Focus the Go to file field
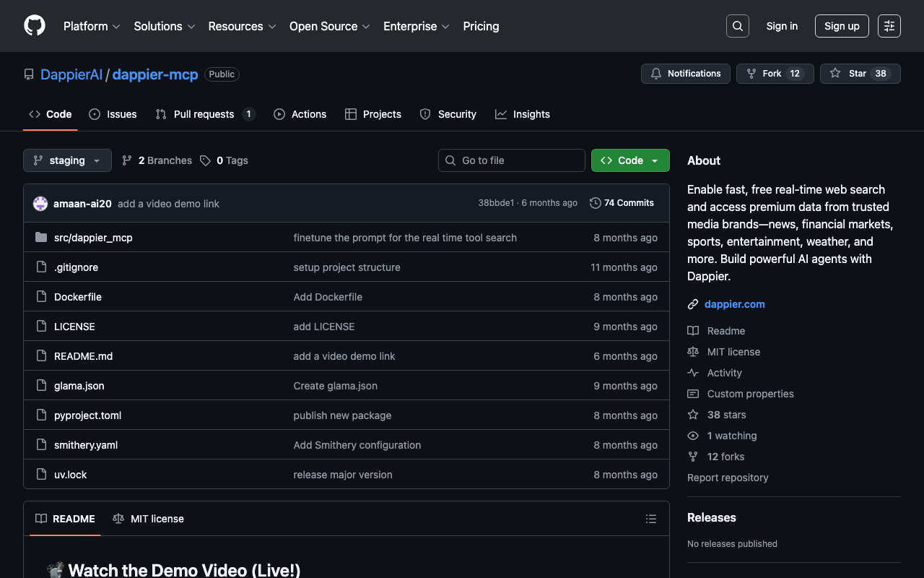 512,160
